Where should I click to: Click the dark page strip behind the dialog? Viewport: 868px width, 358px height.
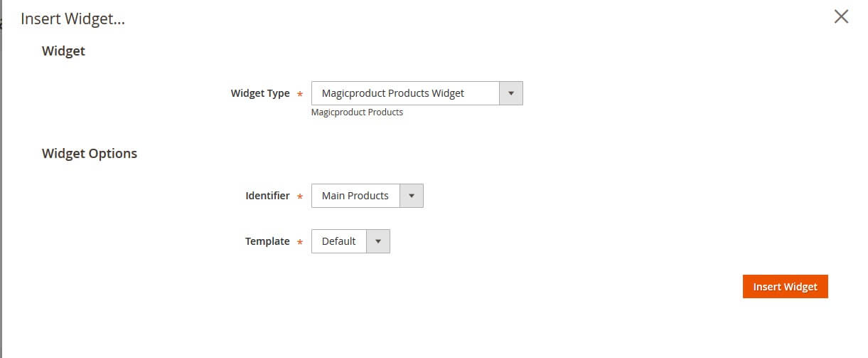click(1, 178)
